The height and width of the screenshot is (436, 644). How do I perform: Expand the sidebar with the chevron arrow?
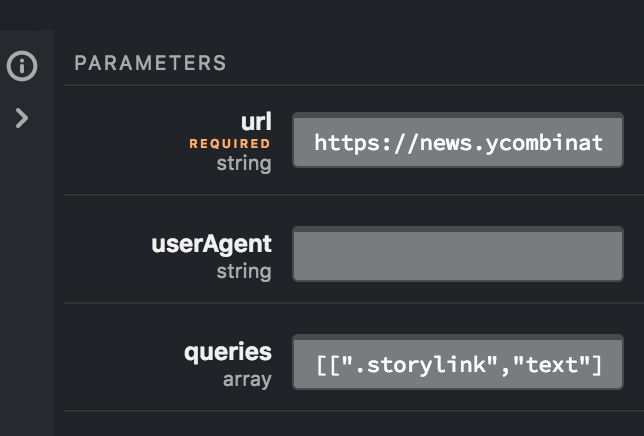click(22, 118)
